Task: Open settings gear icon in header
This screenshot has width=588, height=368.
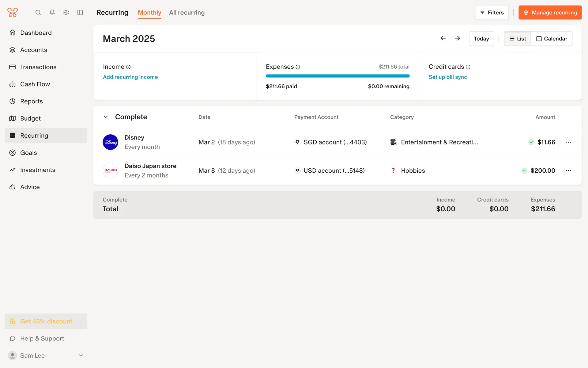Action: (x=66, y=13)
